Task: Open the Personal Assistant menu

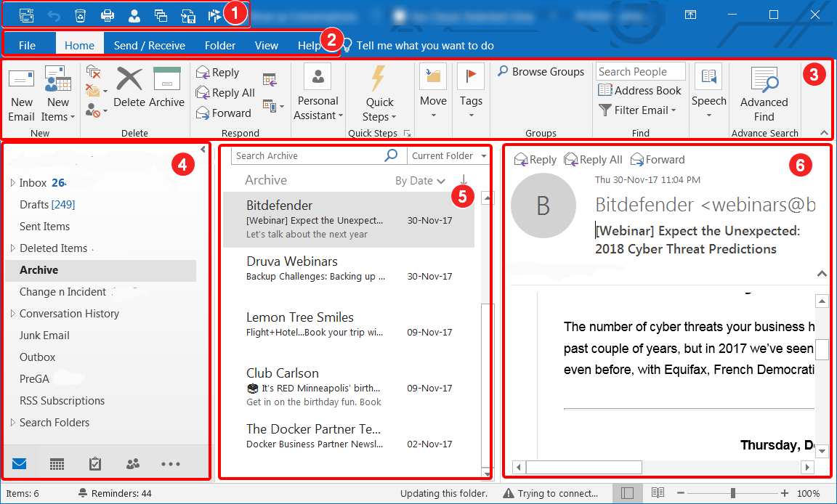Action: [x=318, y=94]
